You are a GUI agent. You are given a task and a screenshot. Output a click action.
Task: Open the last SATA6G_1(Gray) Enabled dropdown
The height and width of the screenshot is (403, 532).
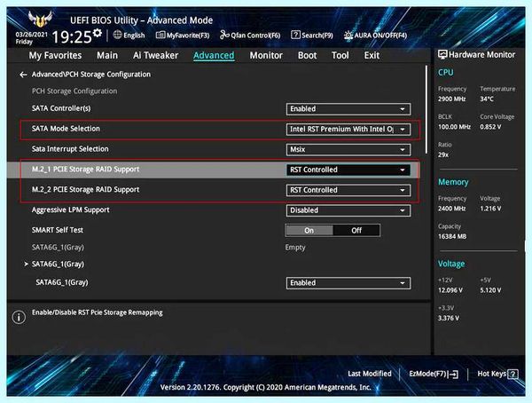tap(348, 282)
